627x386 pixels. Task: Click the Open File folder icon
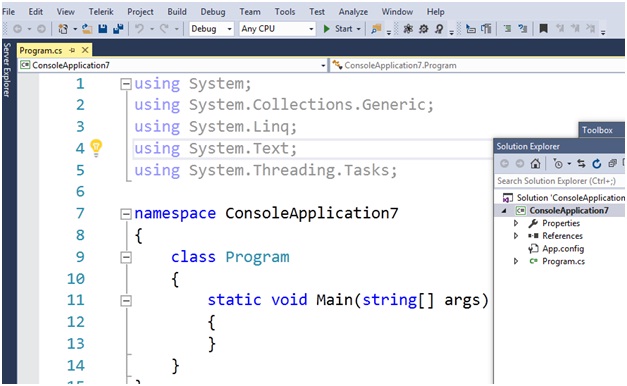click(x=87, y=29)
